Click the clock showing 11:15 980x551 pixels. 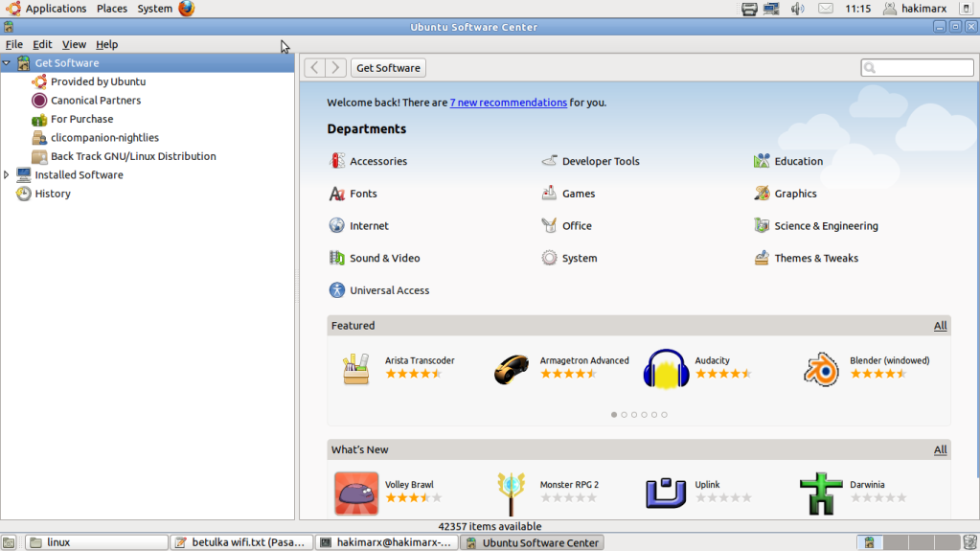[x=857, y=9]
